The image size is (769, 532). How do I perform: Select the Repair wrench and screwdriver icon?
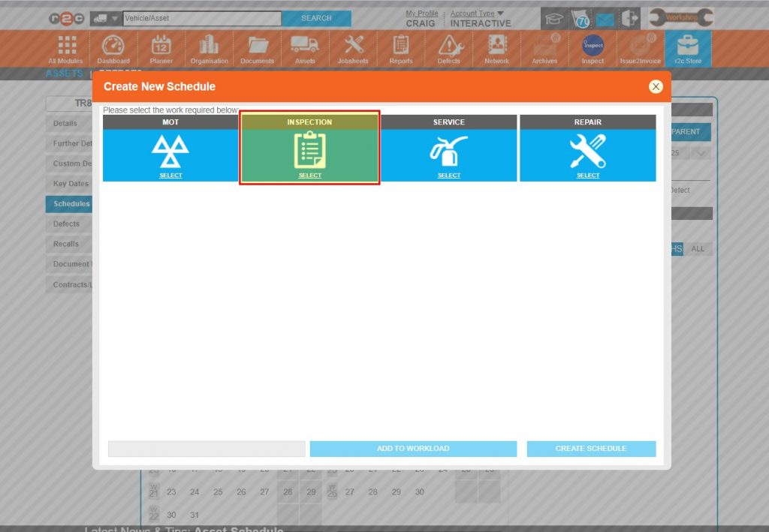pos(587,151)
